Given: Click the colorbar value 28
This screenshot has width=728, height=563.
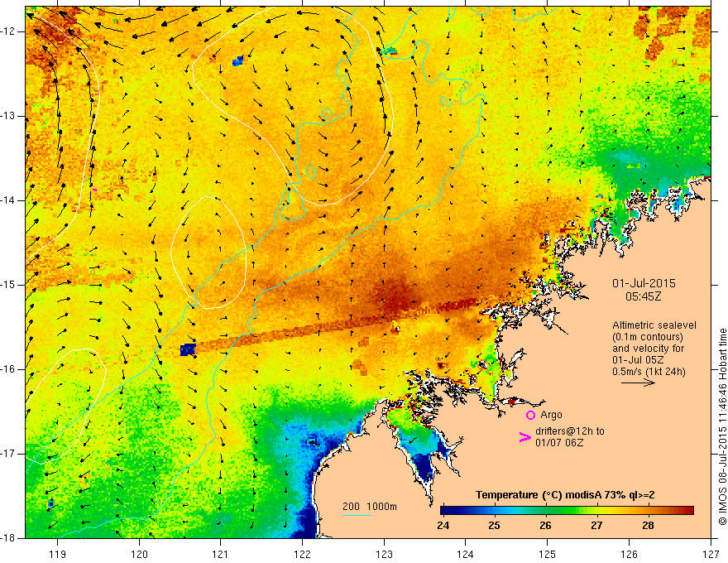Looking at the screenshot, I should [648, 526].
